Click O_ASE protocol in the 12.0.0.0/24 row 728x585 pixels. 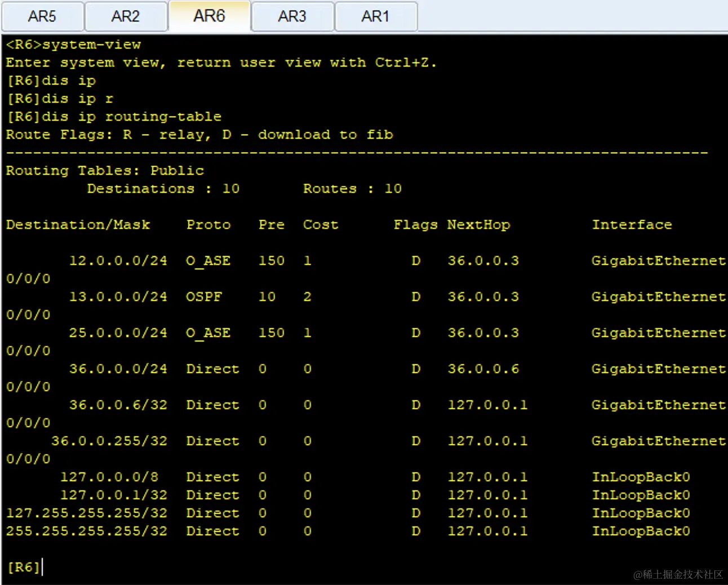click(208, 261)
